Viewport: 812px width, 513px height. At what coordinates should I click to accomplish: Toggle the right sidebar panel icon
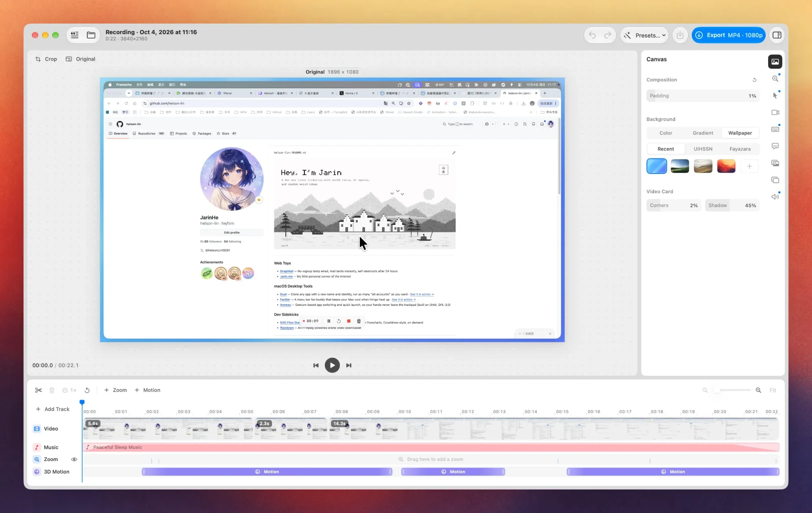click(x=777, y=35)
